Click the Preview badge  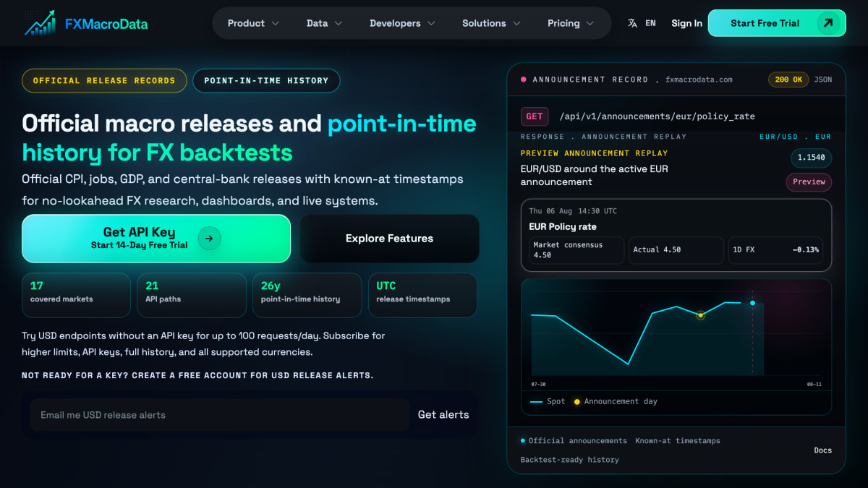[809, 182]
